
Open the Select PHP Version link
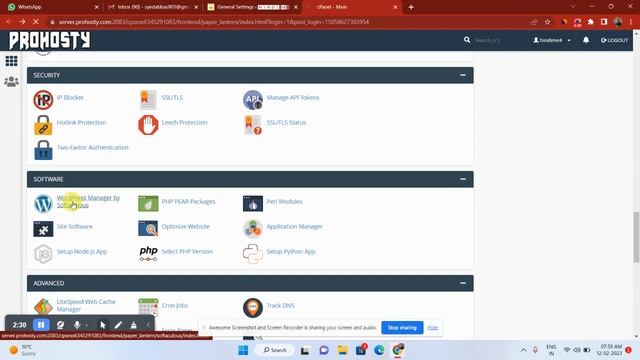coord(187,251)
